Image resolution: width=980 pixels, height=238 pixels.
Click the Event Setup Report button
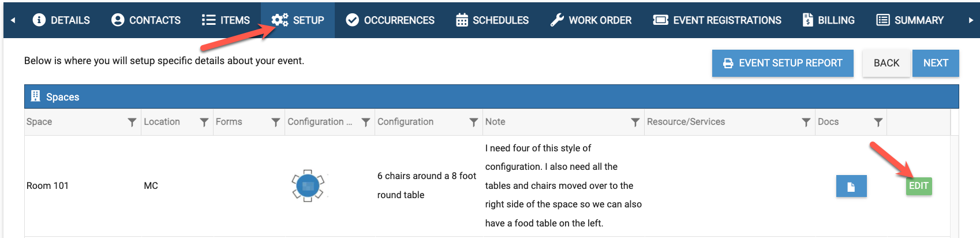coord(783,63)
